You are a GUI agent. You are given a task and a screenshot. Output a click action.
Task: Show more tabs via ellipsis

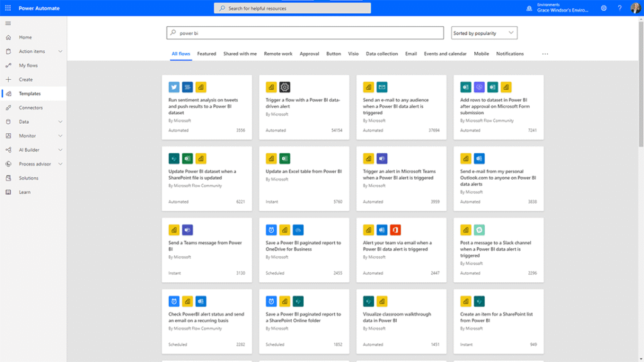tap(545, 54)
